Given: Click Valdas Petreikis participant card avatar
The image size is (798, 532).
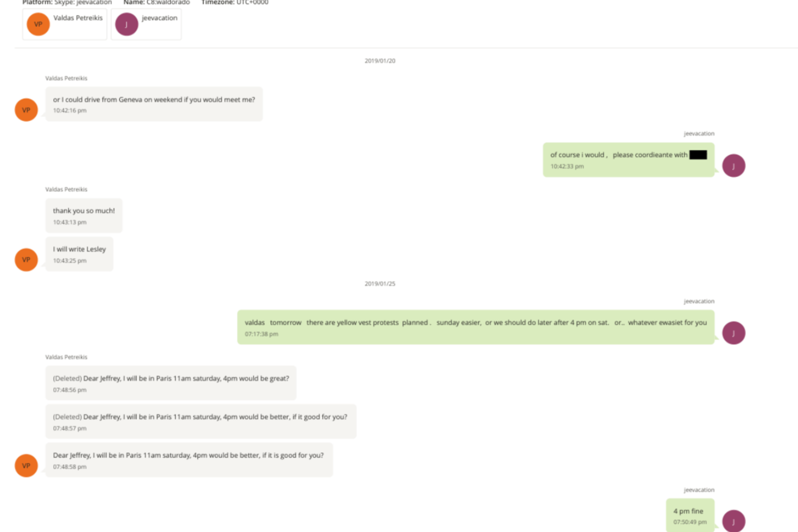Looking at the screenshot, I should click(38, 24).
